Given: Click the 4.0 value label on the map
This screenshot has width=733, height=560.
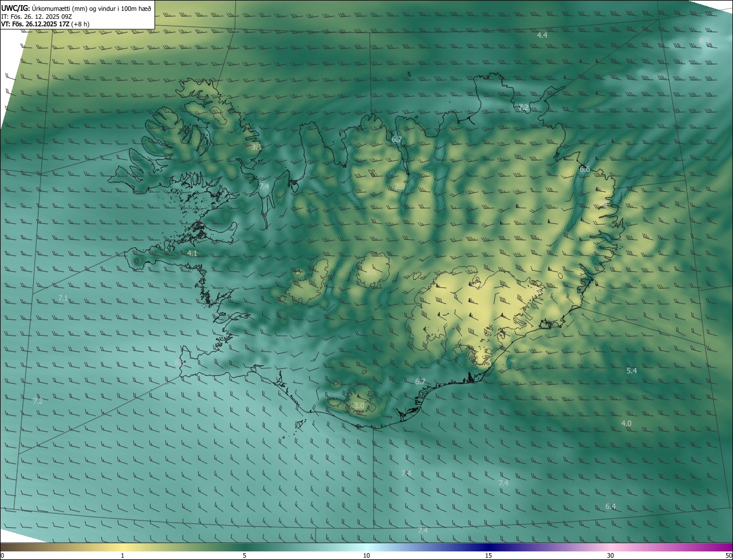Looking at the screenshot, I should click(x=626, y=424).
